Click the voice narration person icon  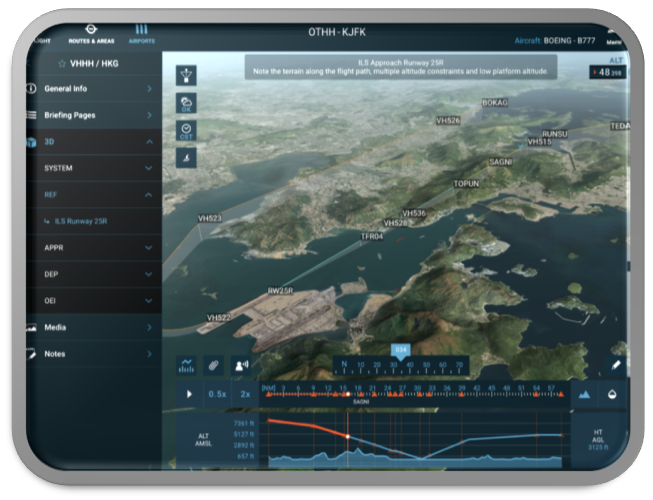tap(241, 365)
